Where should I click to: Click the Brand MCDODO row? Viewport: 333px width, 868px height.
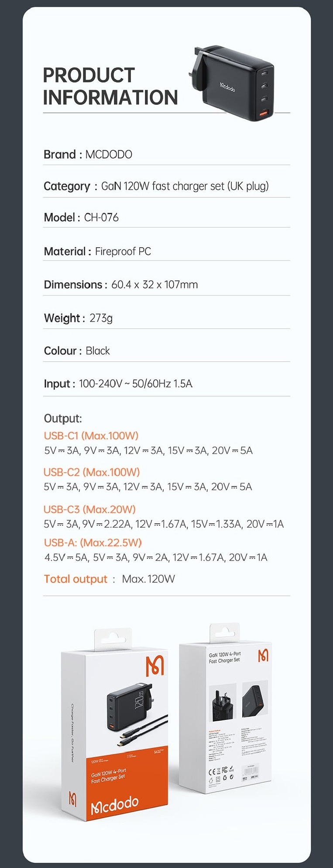[x=88, y=155]
